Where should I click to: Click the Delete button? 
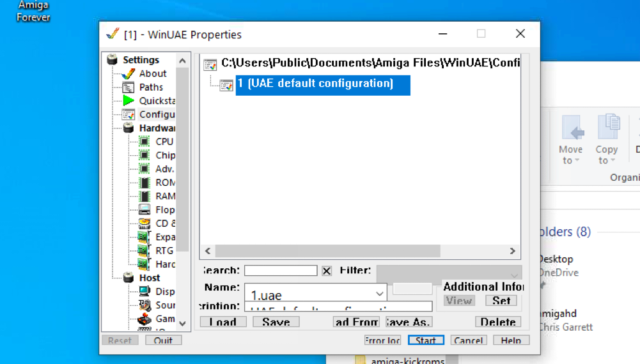498,322
